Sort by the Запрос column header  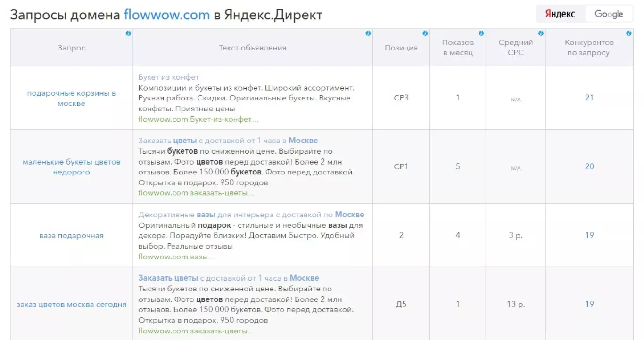click(72, 48)
